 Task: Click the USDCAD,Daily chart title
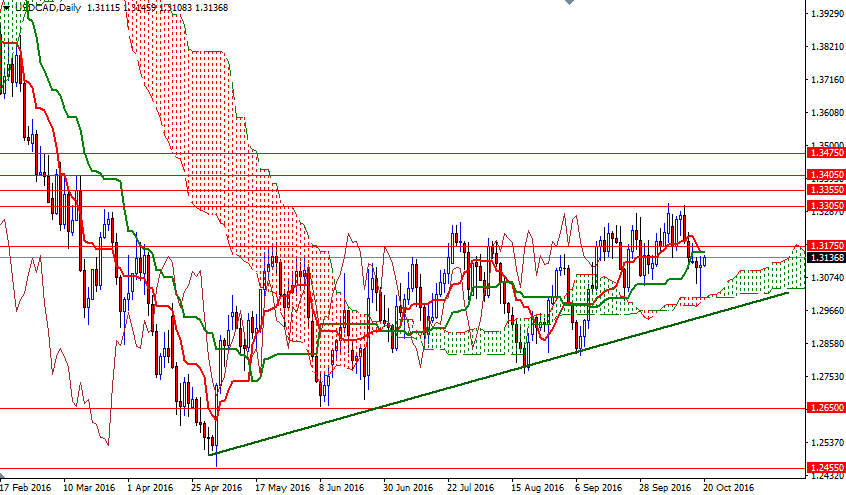(x=47, y=8)
